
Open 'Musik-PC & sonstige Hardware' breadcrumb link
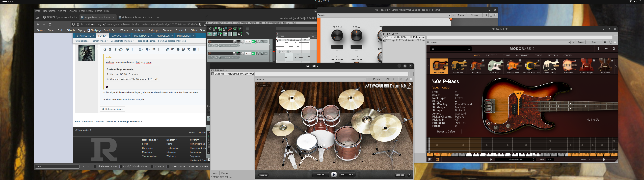point(123,122)
